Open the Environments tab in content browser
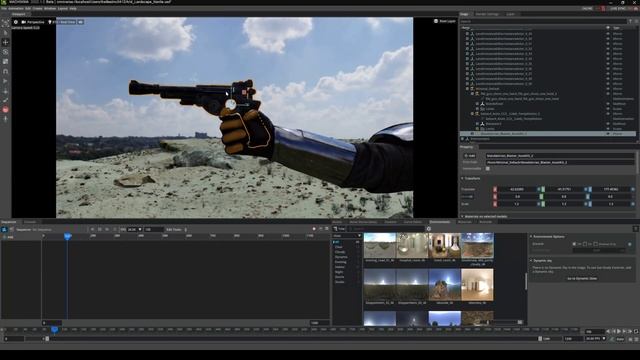The width and height of the screenshot is (640, 360). click(x=440, y=222)
